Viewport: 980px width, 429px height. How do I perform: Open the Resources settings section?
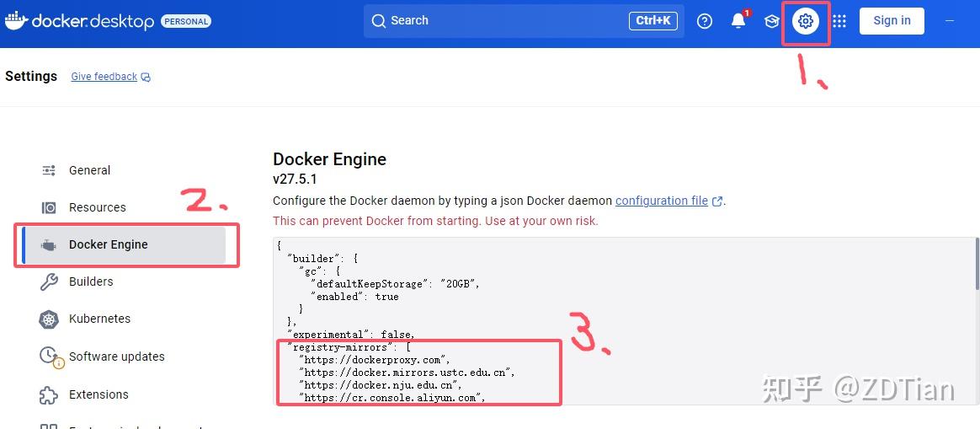(x=97, y=207)
